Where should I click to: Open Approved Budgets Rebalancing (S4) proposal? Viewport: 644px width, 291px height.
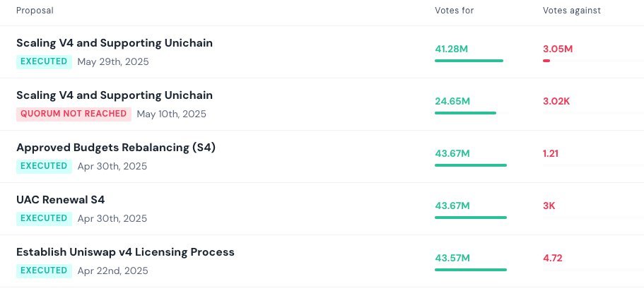click(x=115, y=148)
